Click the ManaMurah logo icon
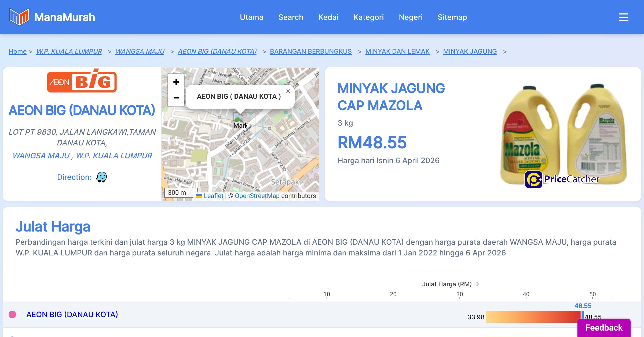The width and height of the screenshot is (644, 337). pyautogui.click(x=19, y=17)
